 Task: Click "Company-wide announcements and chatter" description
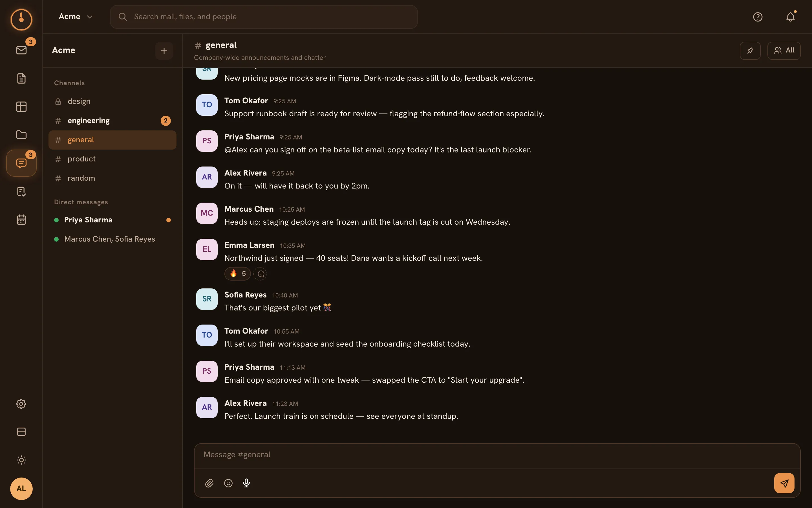click(x=260, y=58)
